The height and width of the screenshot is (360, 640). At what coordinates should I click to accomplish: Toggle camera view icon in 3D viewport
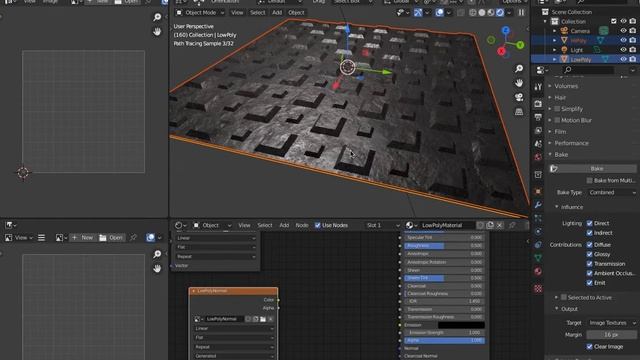(x=519, y=97)
